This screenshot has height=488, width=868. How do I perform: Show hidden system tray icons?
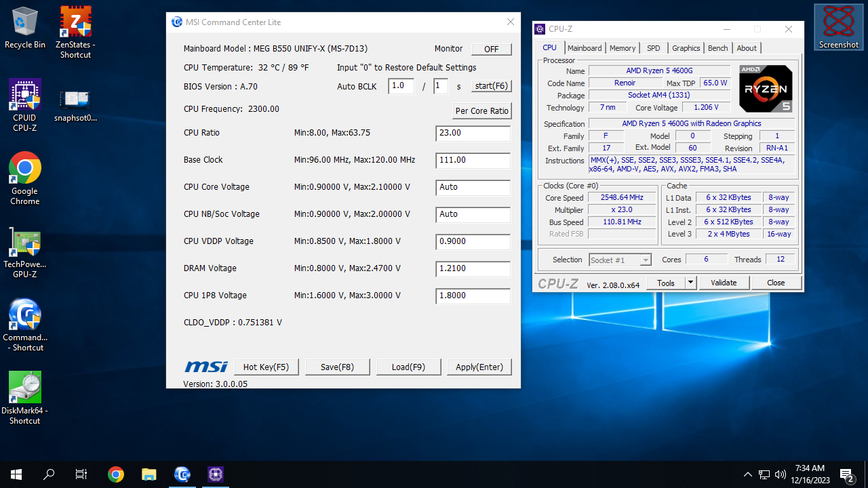(748, 474)
